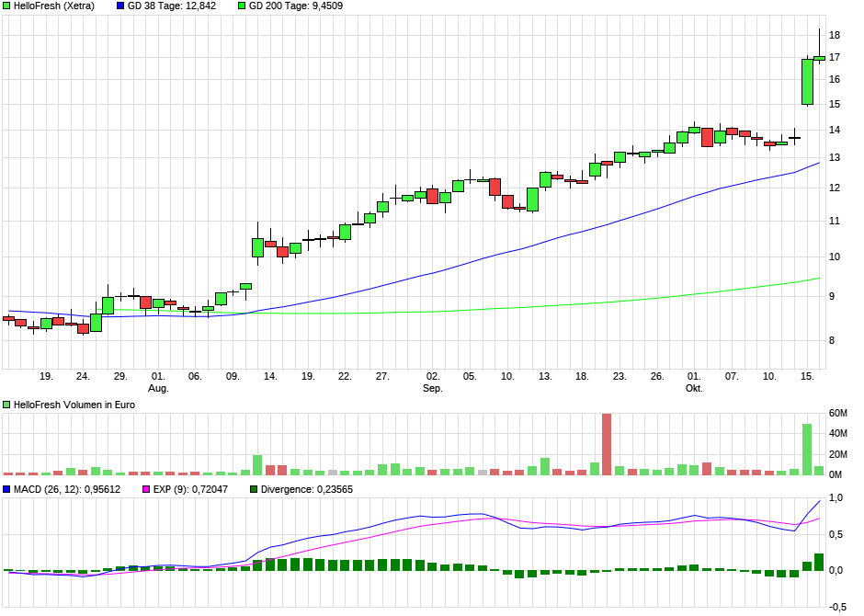Select the 'GD 200 Tage: 9,4509' label

pyautogui.click(x=296, y=6)
